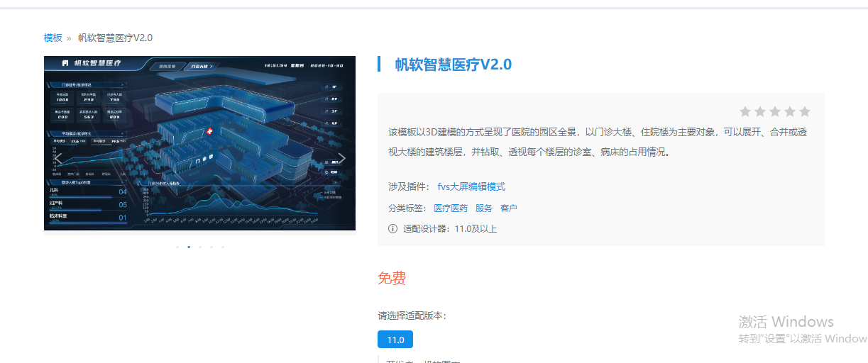
Task: Go to the 模板 breadcrumb link
Action: tap(53, 38)
